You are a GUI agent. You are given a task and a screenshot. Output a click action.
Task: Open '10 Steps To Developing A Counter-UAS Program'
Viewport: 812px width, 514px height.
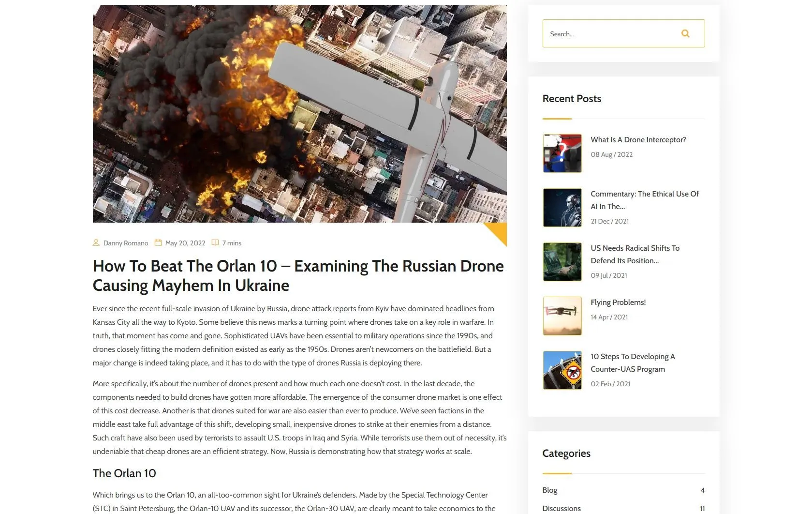[632, 363]
